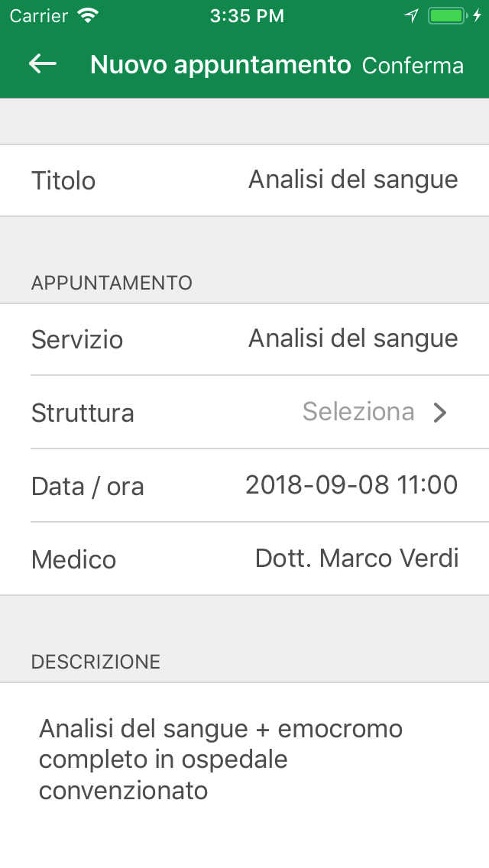Tap the Carrier label in status bar
Screen dimensions: 489x868
(37, 15)
